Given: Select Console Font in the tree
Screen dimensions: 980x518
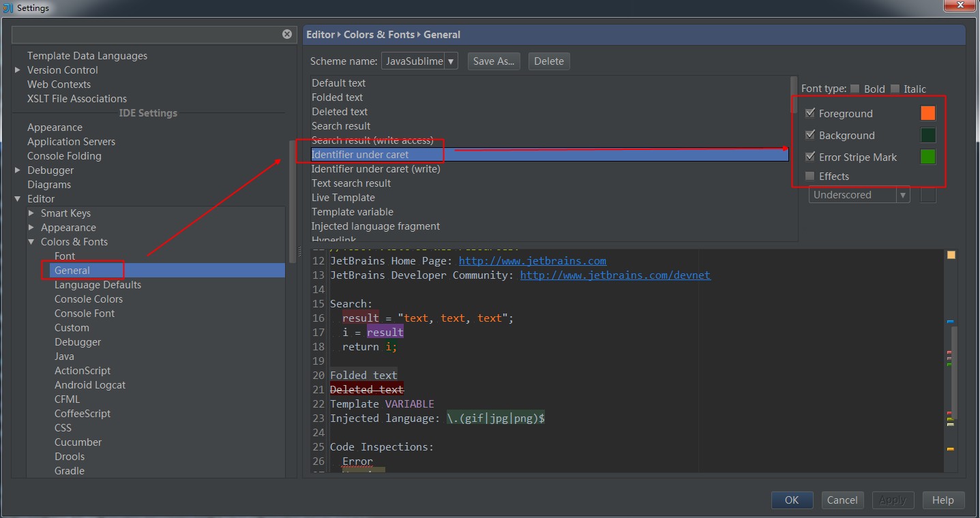Looking at the screenshot, I should point(85,313).
